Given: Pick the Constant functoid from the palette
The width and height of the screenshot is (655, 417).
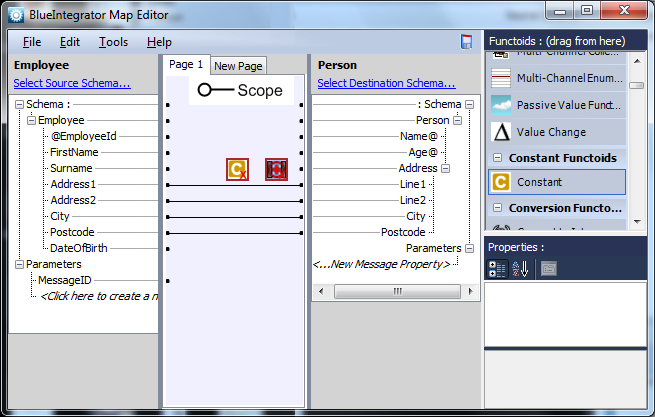Looking at the screenshot, I should tap(557, 182).
